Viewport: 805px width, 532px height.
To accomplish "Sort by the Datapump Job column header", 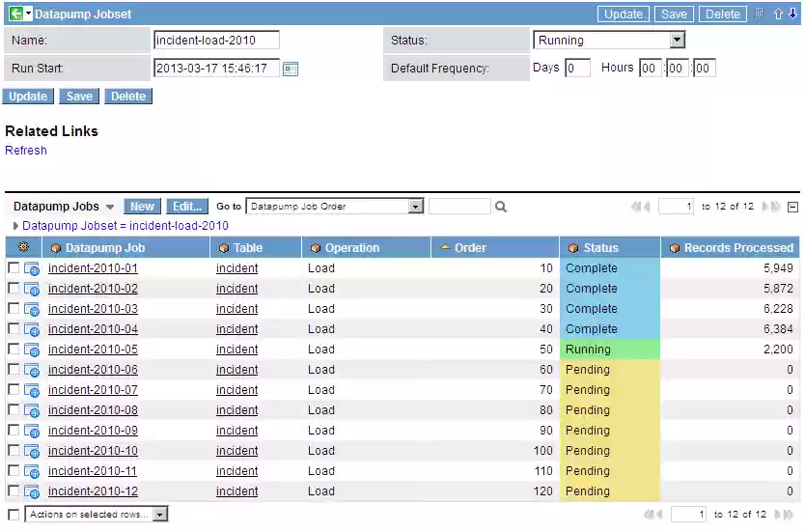I will point(105,248).
